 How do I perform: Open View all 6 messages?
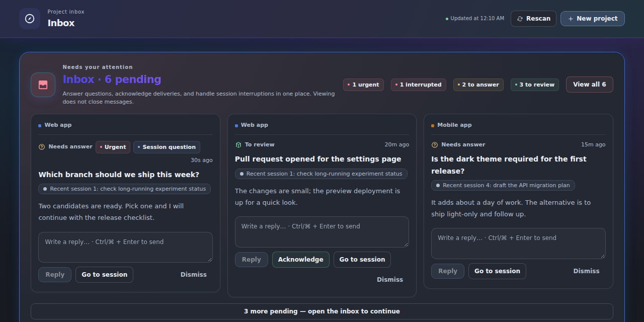[x=590, y=85]
